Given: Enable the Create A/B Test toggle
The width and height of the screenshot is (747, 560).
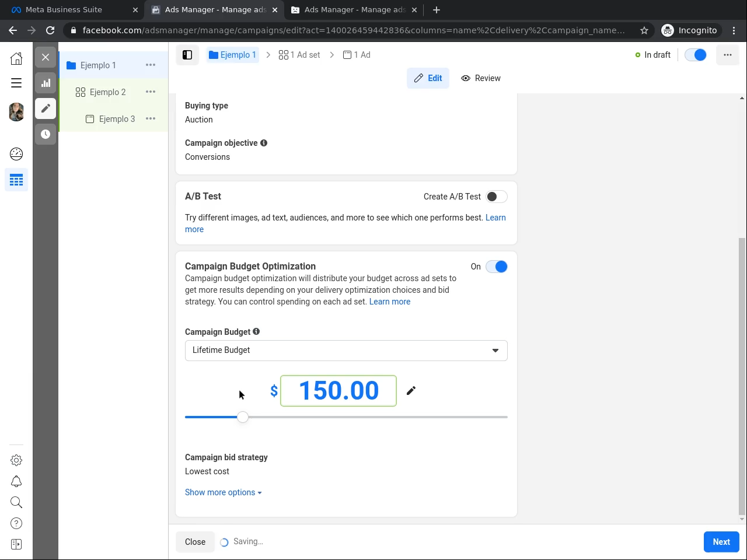Looking at the screenshot, I should pos(496,197).
